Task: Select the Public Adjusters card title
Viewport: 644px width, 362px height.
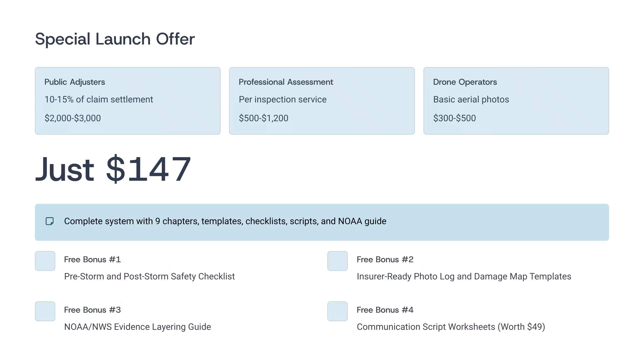Action: 75,82
